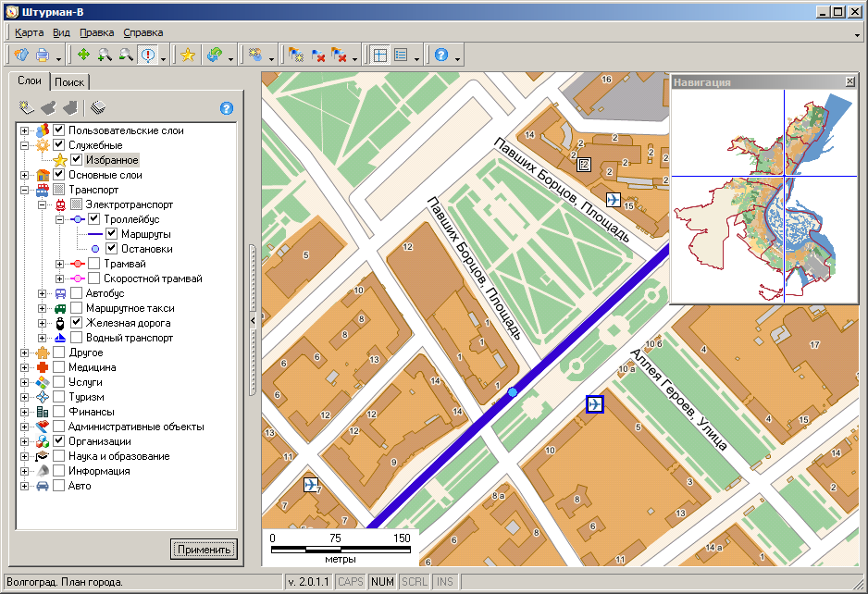Click the airplane marker near building 7
Image resolution: width=868 pixels, height=594 pixels.
click(x=311, y=485)
